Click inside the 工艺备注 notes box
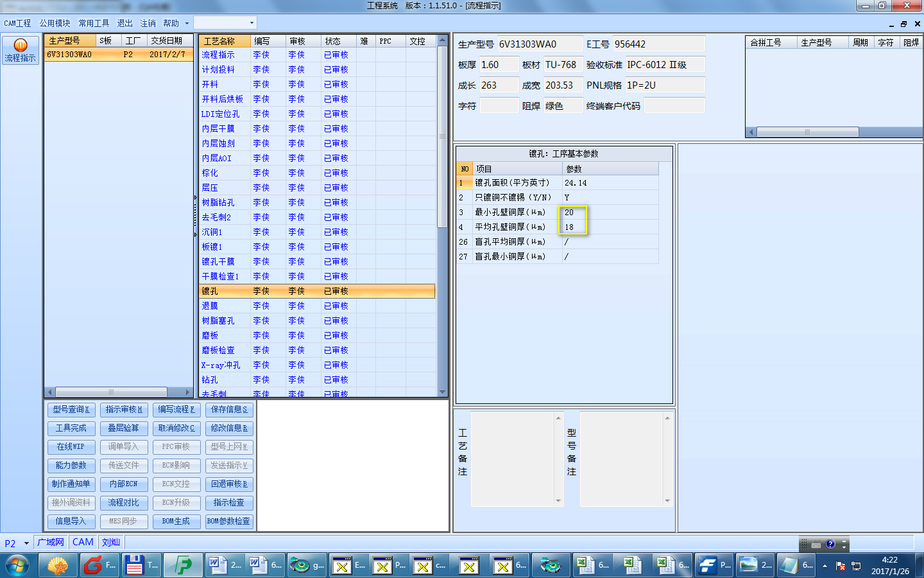Screen dimensions: 924x578 (513, 459)
